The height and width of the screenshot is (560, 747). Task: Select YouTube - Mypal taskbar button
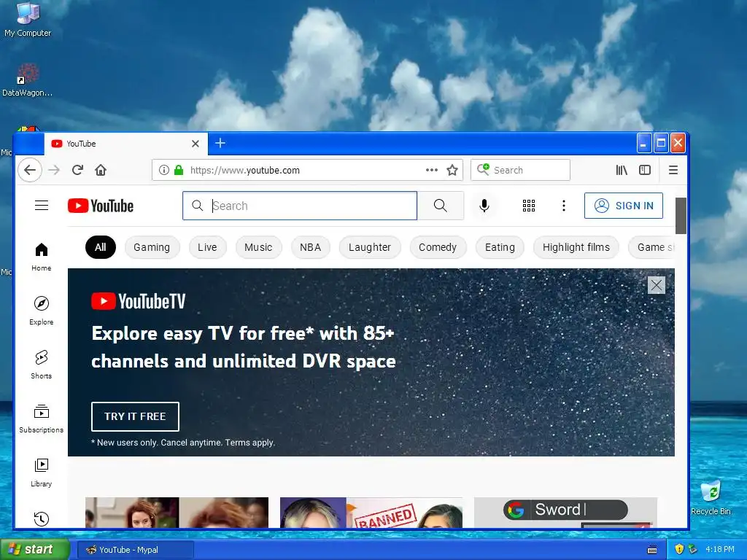pyautogui.click(x=135, y=550)
